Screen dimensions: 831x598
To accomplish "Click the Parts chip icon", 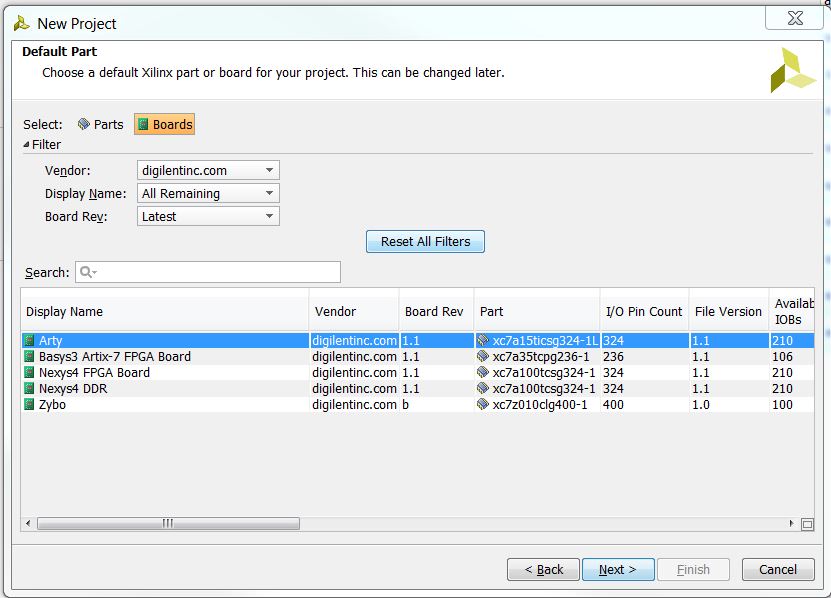I will click(84, 124).
